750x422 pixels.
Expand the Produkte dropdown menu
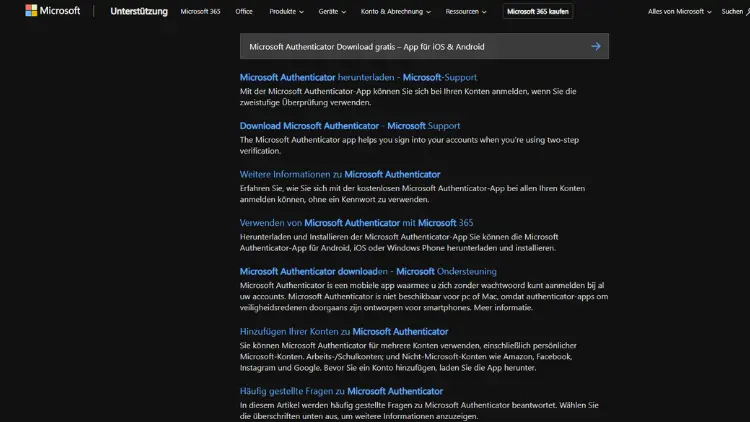point(286,11)
